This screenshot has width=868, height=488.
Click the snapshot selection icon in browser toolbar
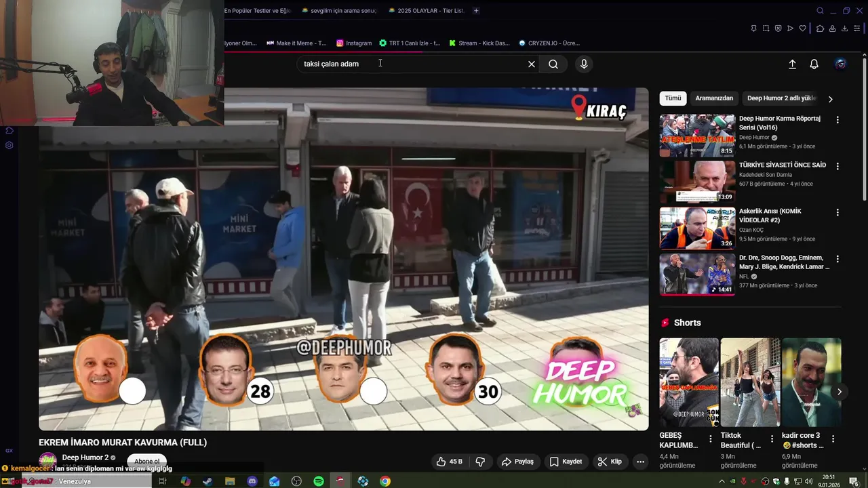[x=766, y=28]
